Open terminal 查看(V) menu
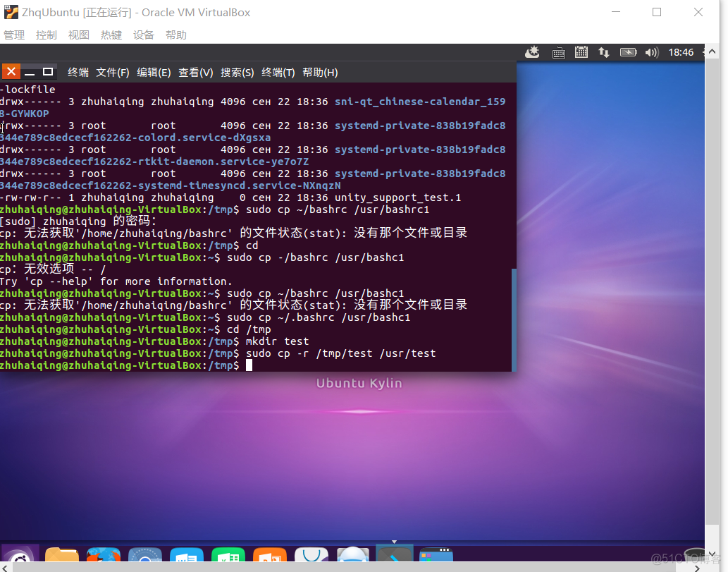728x572 pixels. (x=195, y=73)
